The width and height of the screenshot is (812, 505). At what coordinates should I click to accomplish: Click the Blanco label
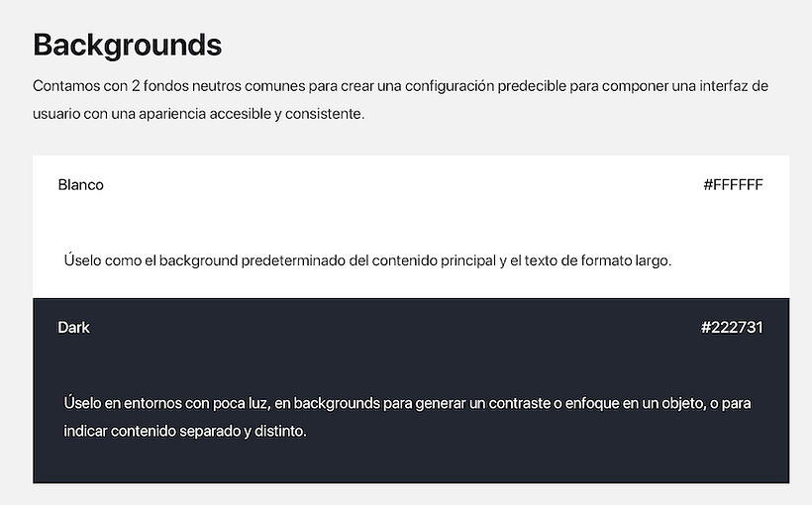(81, 185)
